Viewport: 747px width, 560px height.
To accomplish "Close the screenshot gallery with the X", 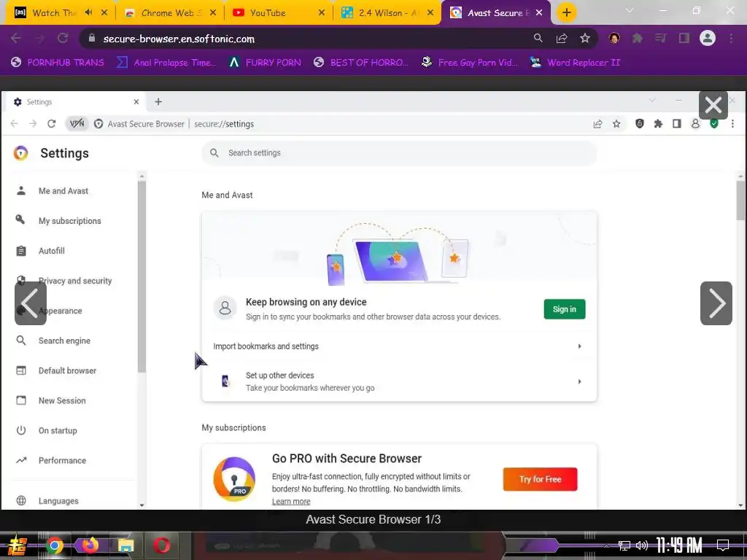I will [x=713, y=105].
